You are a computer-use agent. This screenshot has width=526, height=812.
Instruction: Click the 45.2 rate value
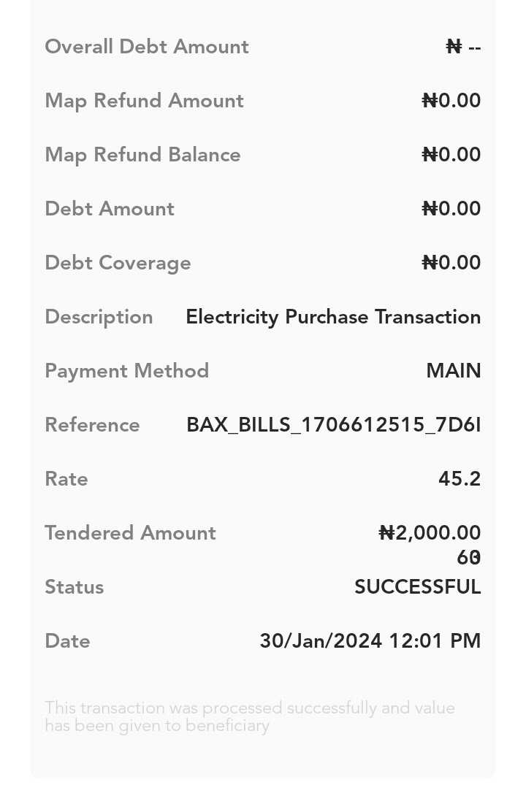coord(460,479)
